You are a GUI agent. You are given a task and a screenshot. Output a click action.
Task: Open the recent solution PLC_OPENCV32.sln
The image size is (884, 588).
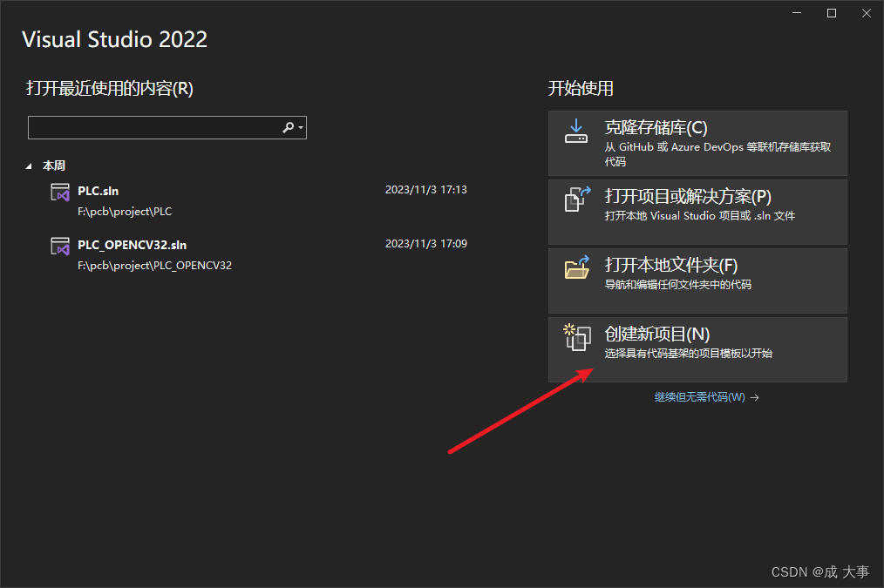133,245
